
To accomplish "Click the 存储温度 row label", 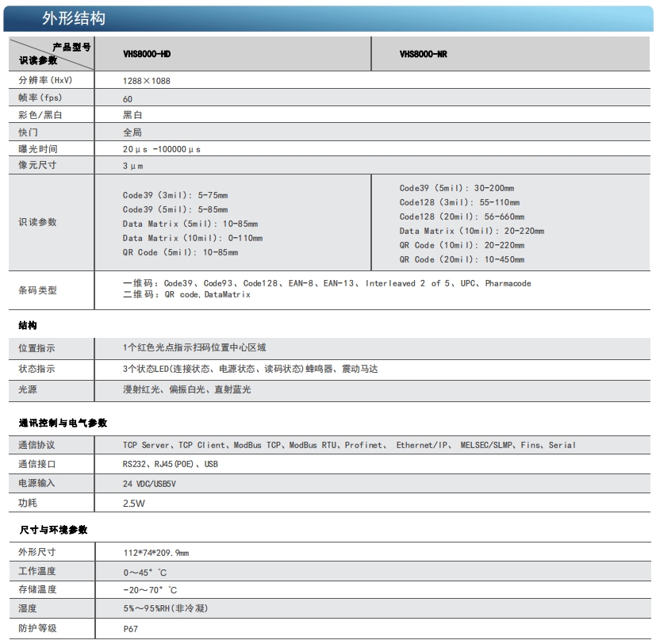I will coord(37,589).
